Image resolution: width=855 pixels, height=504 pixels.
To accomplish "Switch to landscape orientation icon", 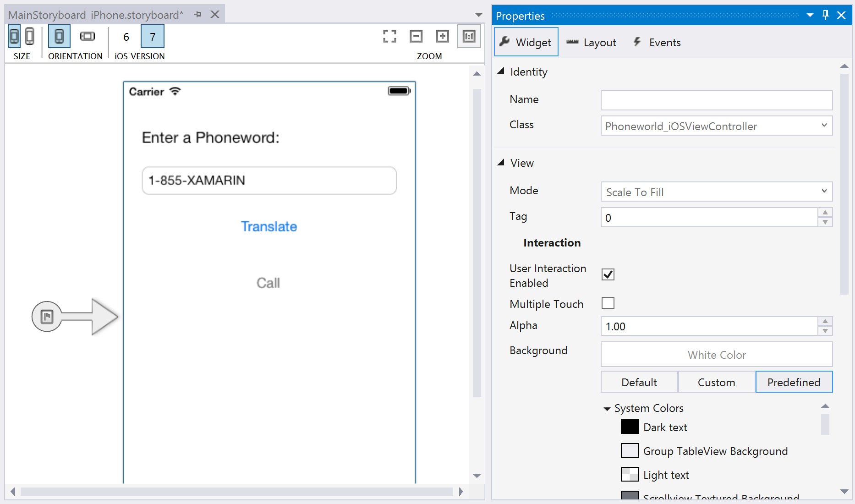I will click(x=87, y=36).
